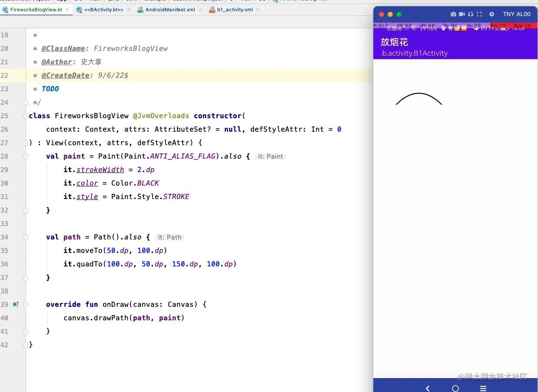Close the b1_activity.xml tab
This screenshot has width=538, height=392.
click(258, 10)
